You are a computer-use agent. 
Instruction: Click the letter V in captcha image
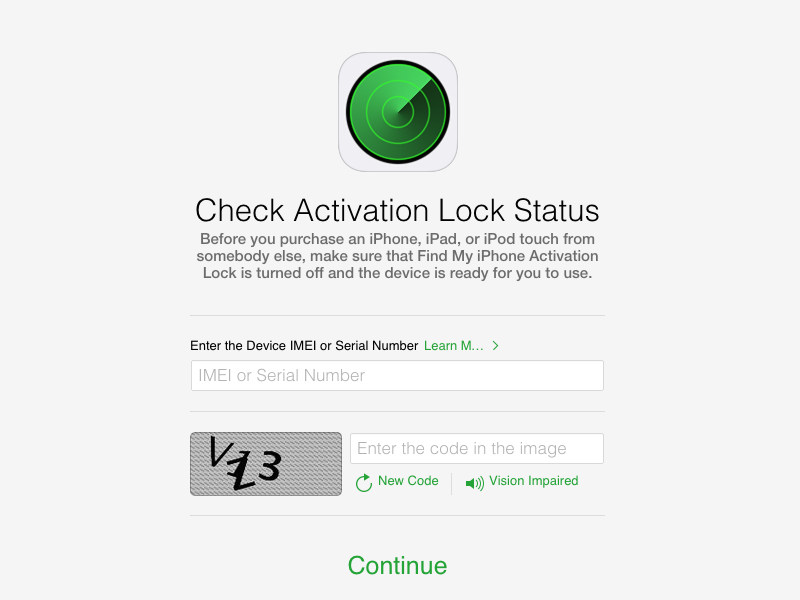tap(220, 452)
